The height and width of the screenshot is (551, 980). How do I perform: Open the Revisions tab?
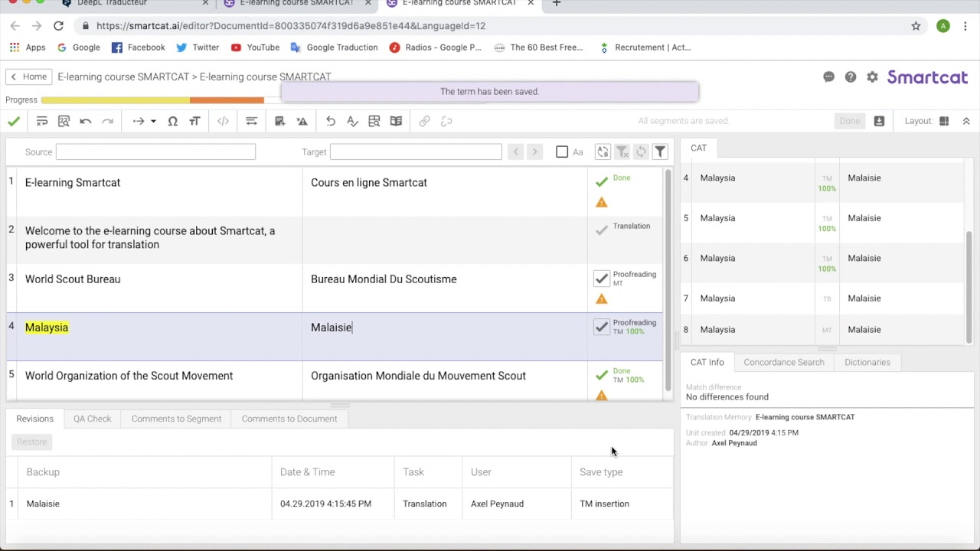(x=35, y=419)
